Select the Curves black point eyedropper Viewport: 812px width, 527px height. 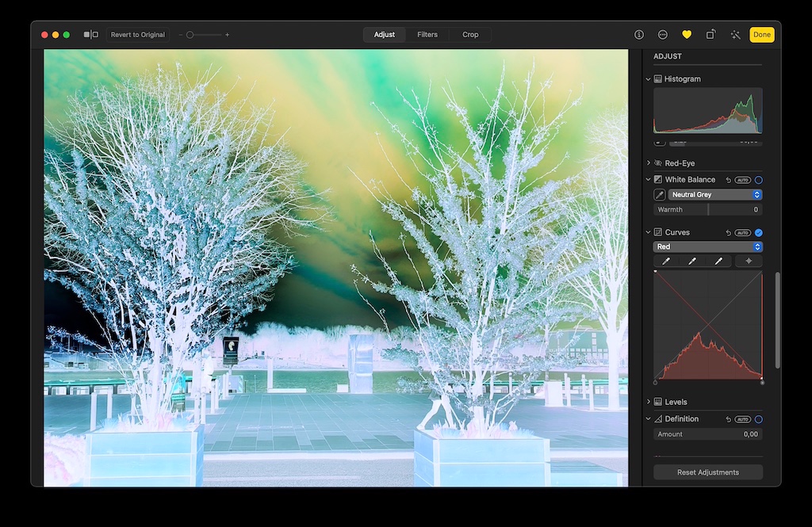(666, 262)
